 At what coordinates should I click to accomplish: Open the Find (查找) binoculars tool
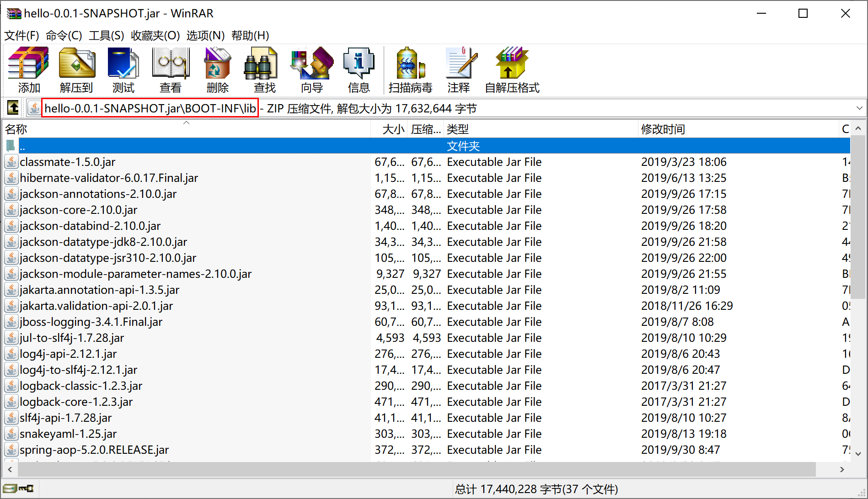pyautogui.click(x=264, y=69)
